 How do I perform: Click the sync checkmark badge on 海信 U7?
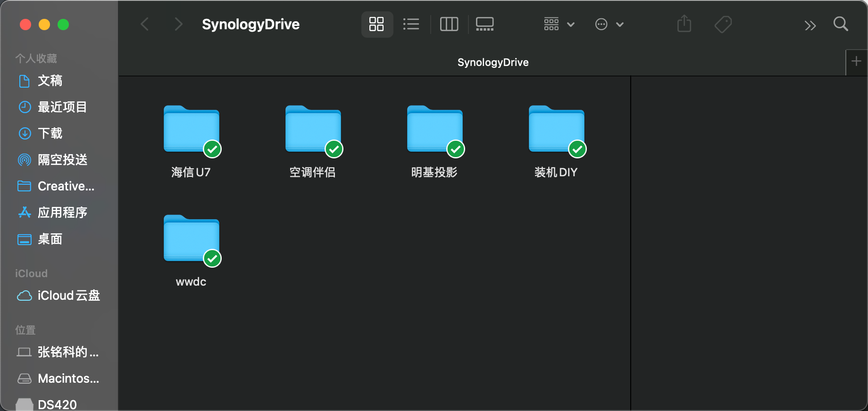pyautogui.click(x=212, y=149)
